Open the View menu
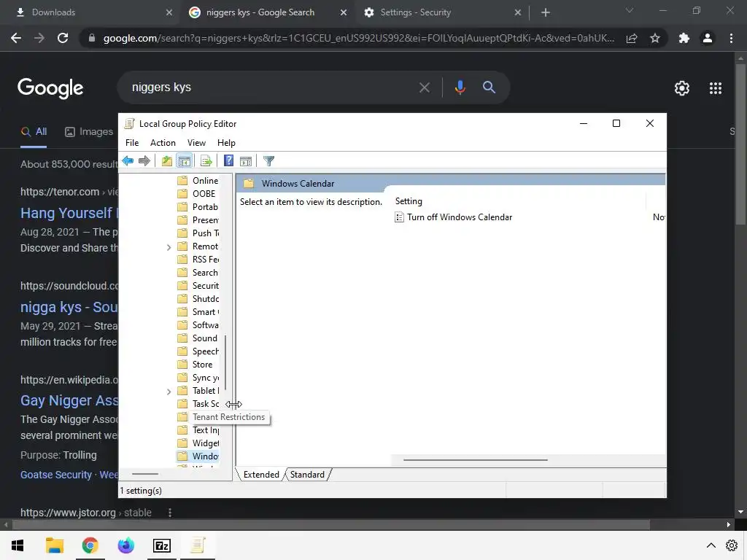The image size is (747, 560). click(x=196, y=143)
